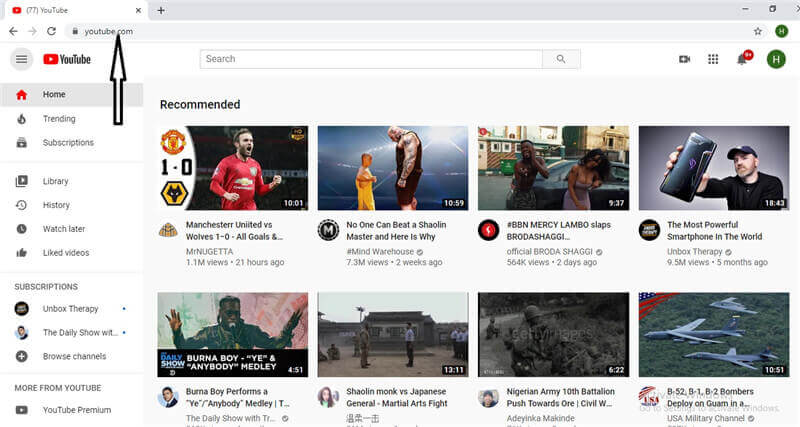Open the YouTube apps grid
The height and width of the screenshot is (427, 800).
point(713,59)
